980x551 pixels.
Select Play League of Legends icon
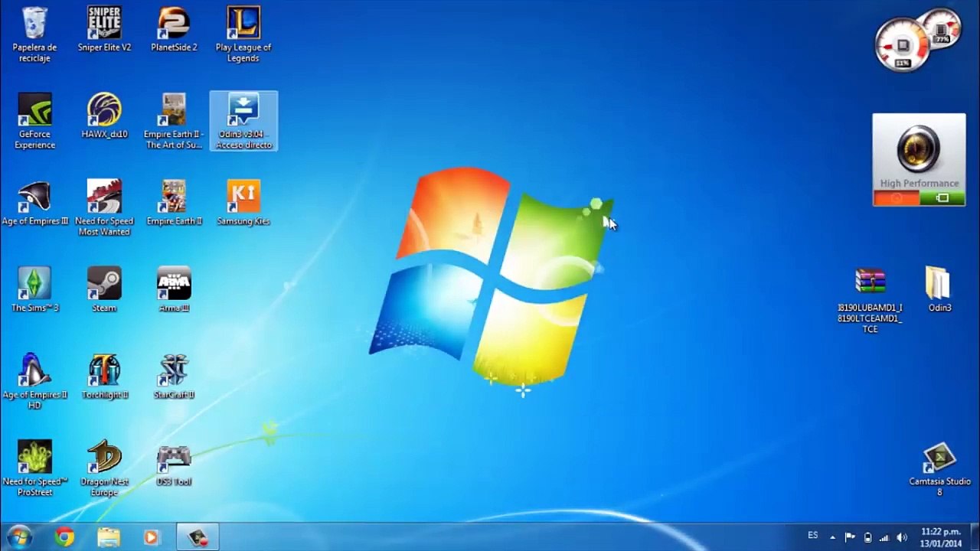click(243, 34)
